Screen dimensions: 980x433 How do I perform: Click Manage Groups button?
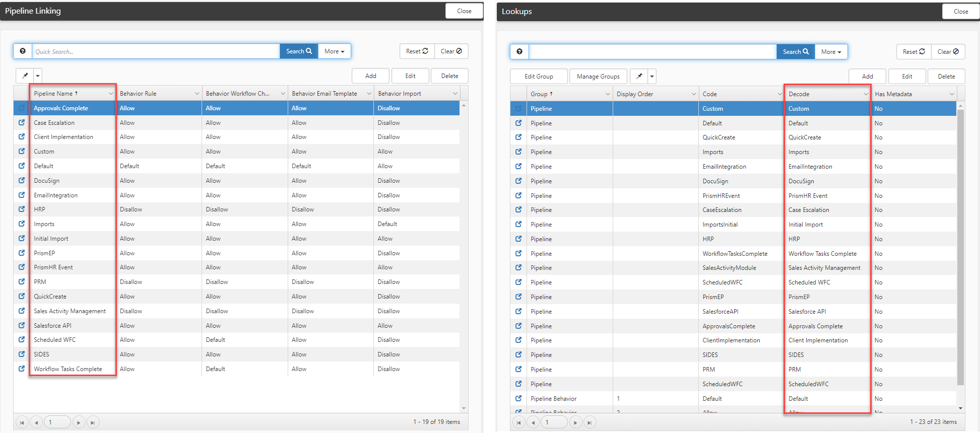tap(598, 77)
